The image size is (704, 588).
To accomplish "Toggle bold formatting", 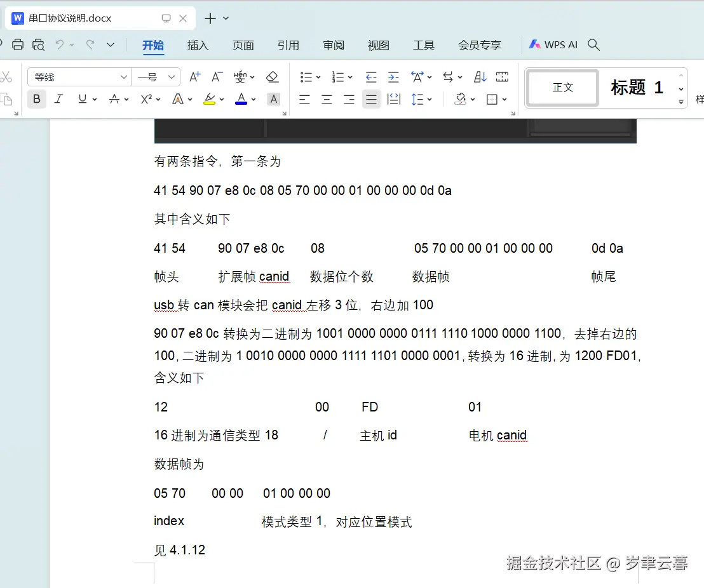I will point(36,99).
